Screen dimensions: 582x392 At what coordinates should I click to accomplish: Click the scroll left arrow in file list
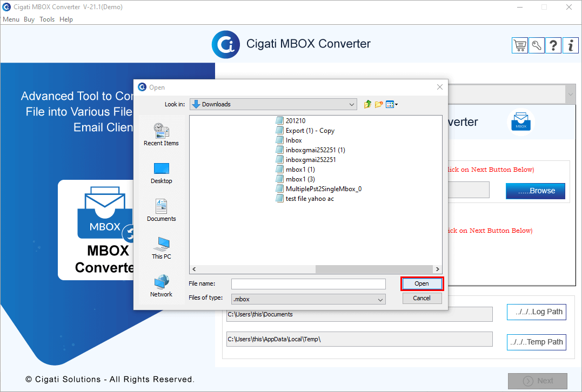click(x=194, y=269)
